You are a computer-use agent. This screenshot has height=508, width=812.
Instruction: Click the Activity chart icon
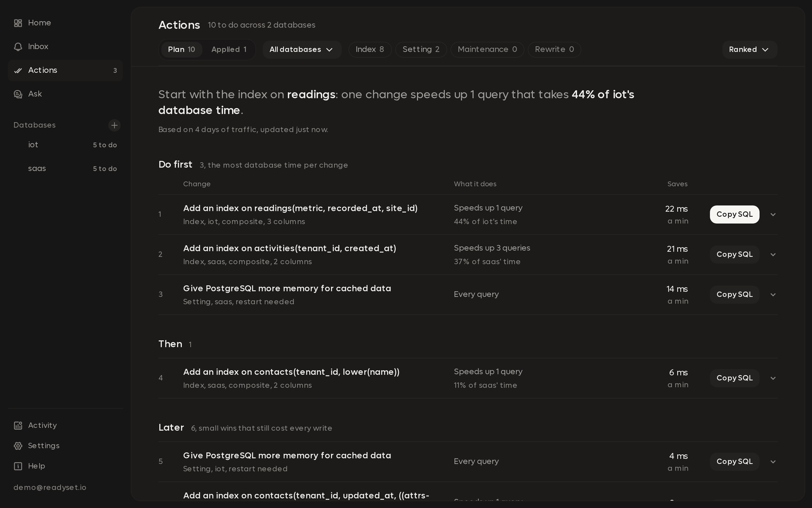pos(18,425)
